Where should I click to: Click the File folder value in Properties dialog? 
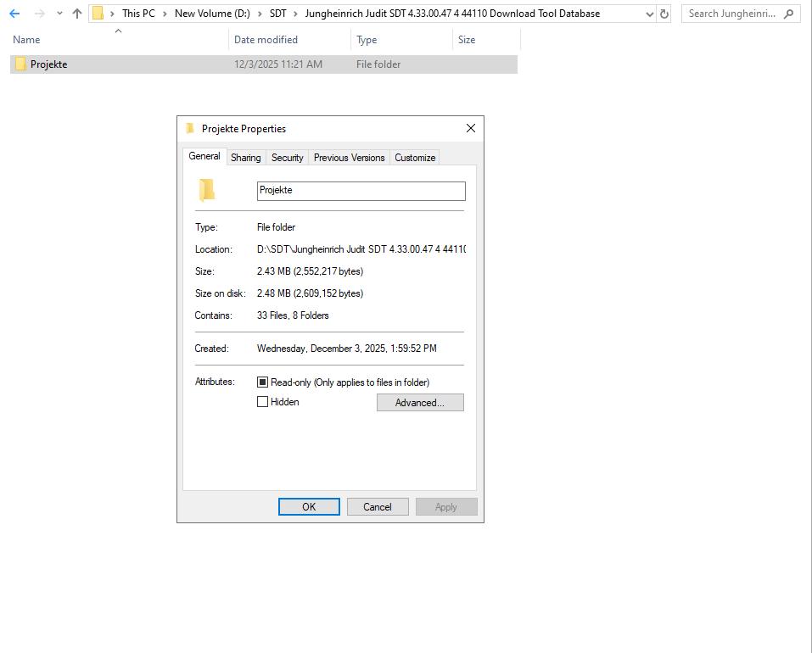click(x=276, y=227)
